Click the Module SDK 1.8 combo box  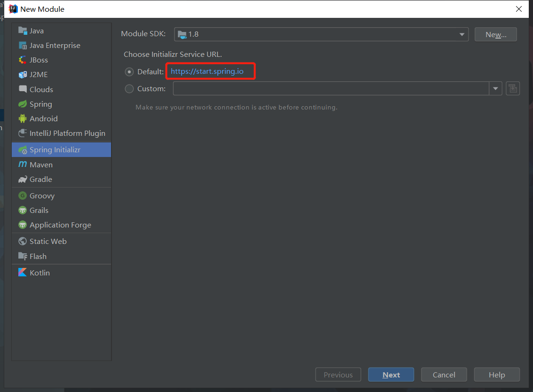pos(321,34)
